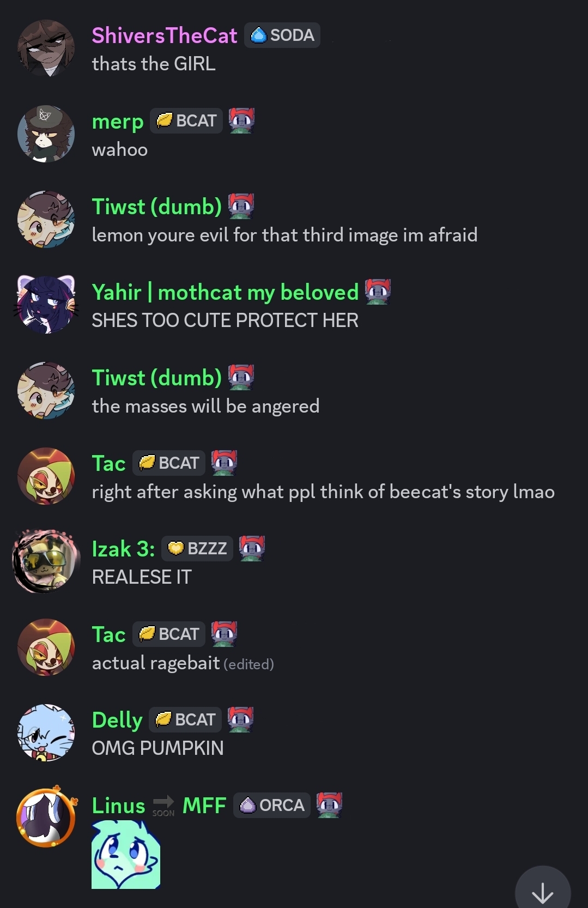
Task: Tap the username ShiversTheCat
Action: (x=165, y=35)
